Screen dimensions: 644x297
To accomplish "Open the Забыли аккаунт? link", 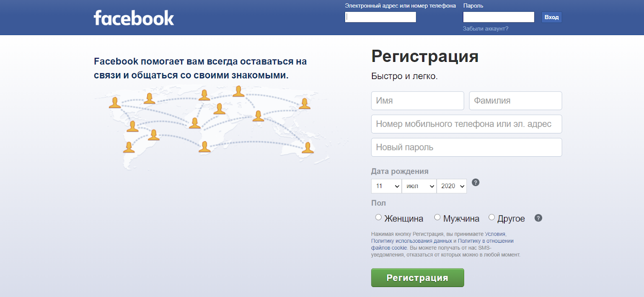I will point(485,29).
